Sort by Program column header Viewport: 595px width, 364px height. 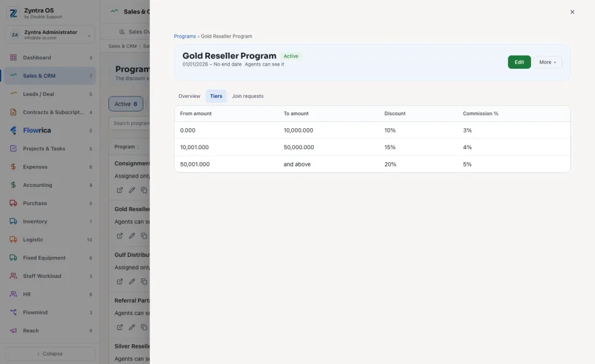[126, 147]
